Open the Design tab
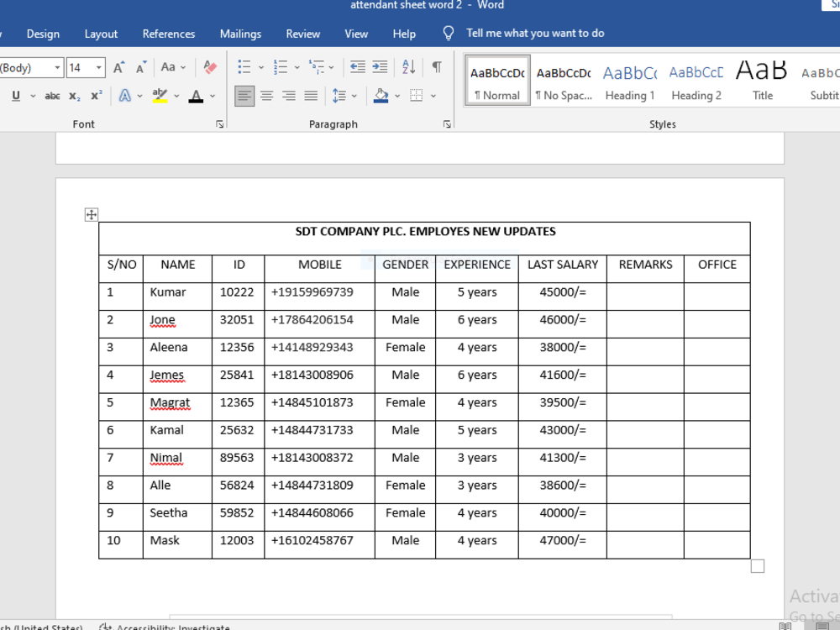Image resolution: width=840 pixels, height=630 pixels. coord(43,34)
